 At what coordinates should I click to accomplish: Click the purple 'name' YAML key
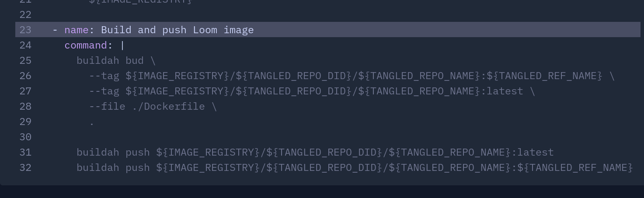[77, 30]
